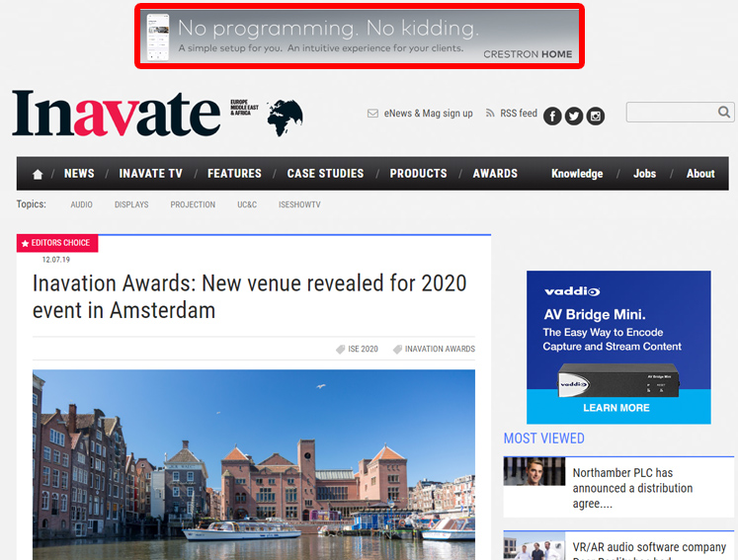Select the ISESHOWTV topic

pyautogui.click(x=299, y=204)
